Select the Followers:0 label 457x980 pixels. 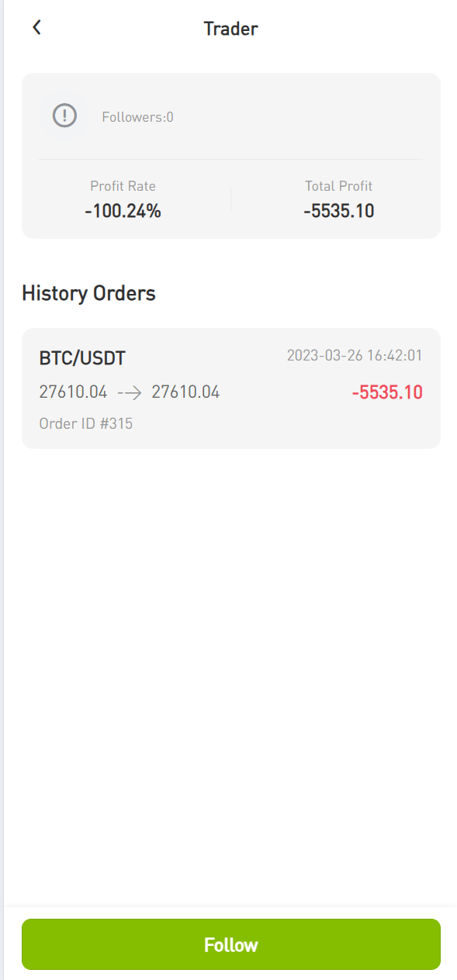coord(138,117)
